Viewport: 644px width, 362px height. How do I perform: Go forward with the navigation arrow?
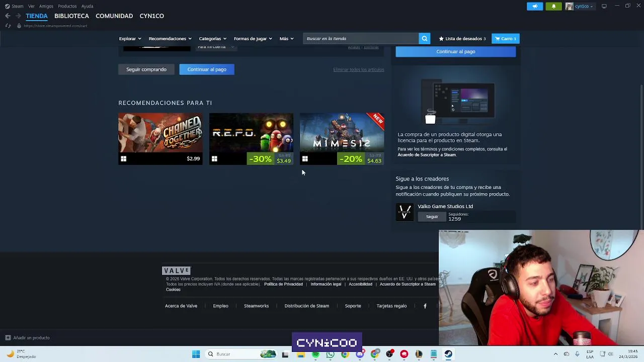(x=18, y=16)
